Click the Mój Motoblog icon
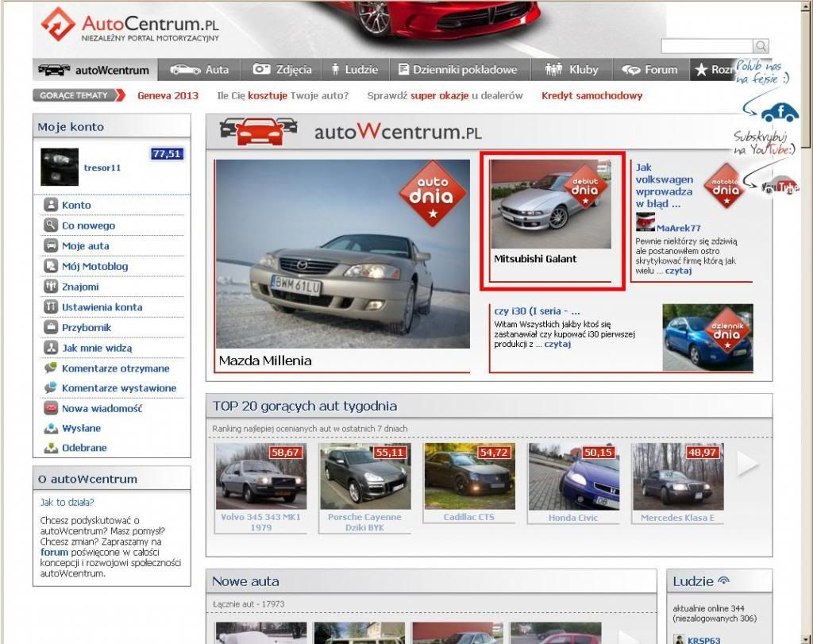 coord(50,266)
